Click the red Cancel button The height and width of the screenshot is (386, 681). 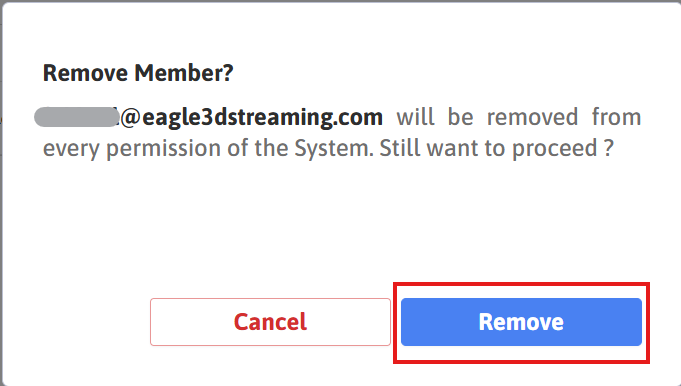[x=270, y=322]
